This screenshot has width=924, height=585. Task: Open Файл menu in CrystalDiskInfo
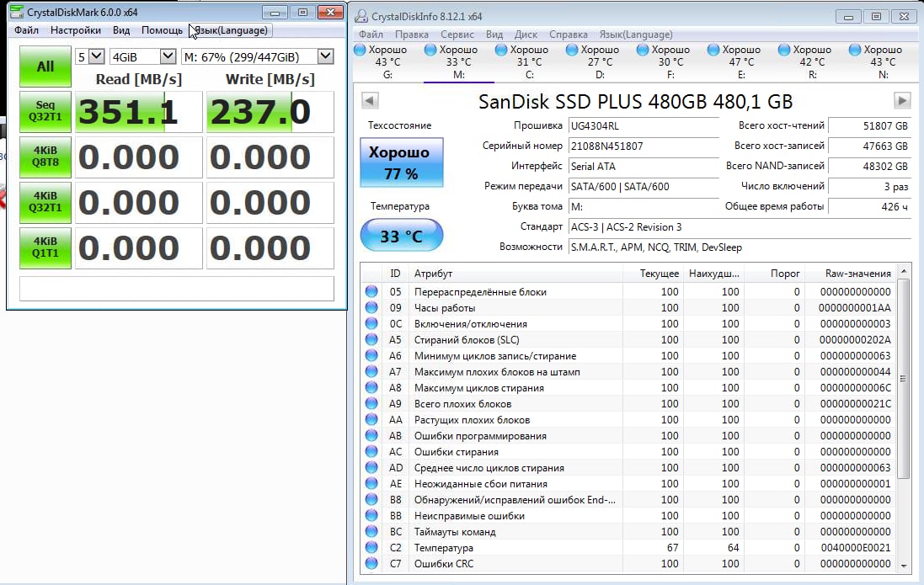pos(371,35)
